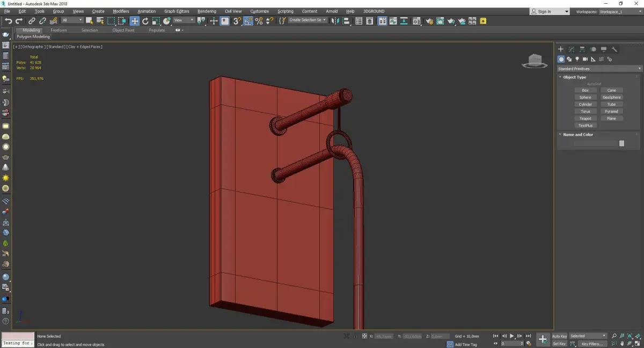Open the Standard Primitives category dropdown
Screen dimensions: 644x348
point(599,69)
